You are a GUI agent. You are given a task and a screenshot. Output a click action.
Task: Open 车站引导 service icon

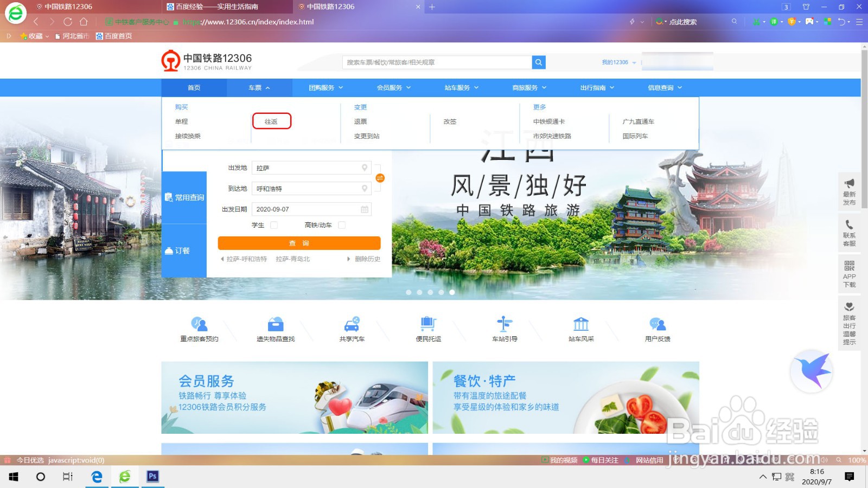(x=505, y=324)
